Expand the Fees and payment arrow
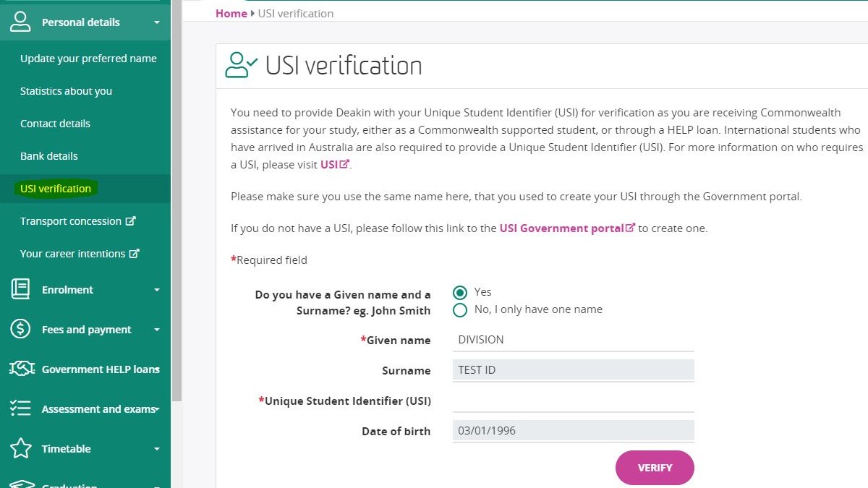This screenshot has width=868, height=488. pos(157,330)
